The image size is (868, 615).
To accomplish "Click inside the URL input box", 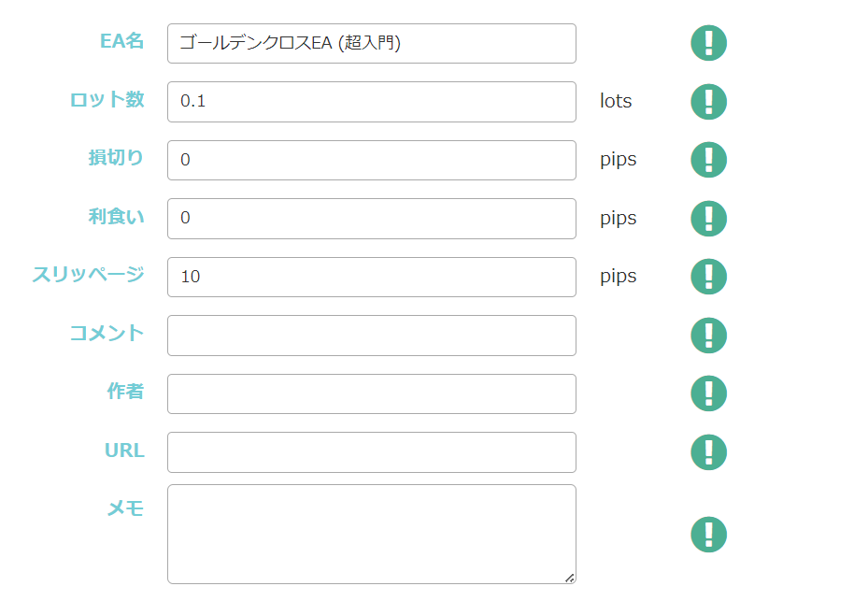I will pos(371,451).
